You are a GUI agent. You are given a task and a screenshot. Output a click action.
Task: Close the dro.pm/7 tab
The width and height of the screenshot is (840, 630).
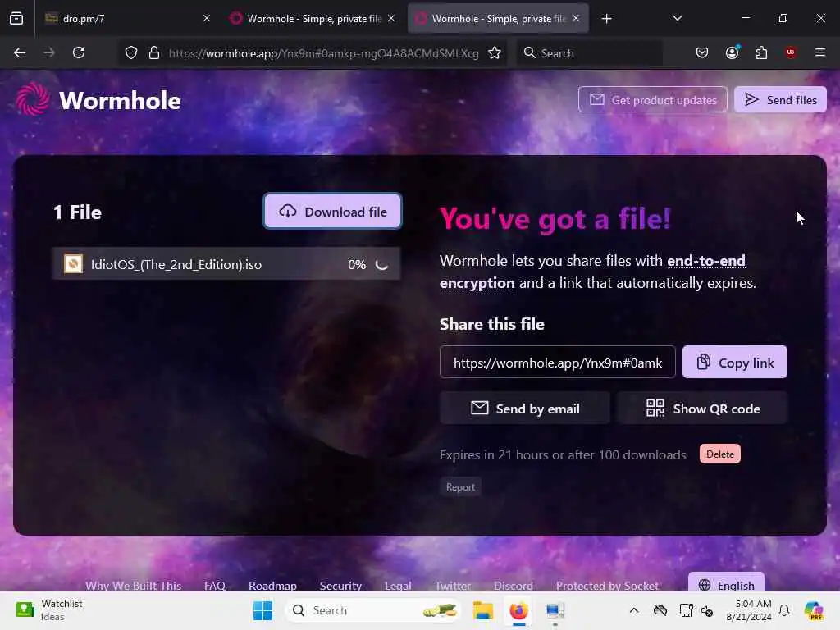click(207, 18)
